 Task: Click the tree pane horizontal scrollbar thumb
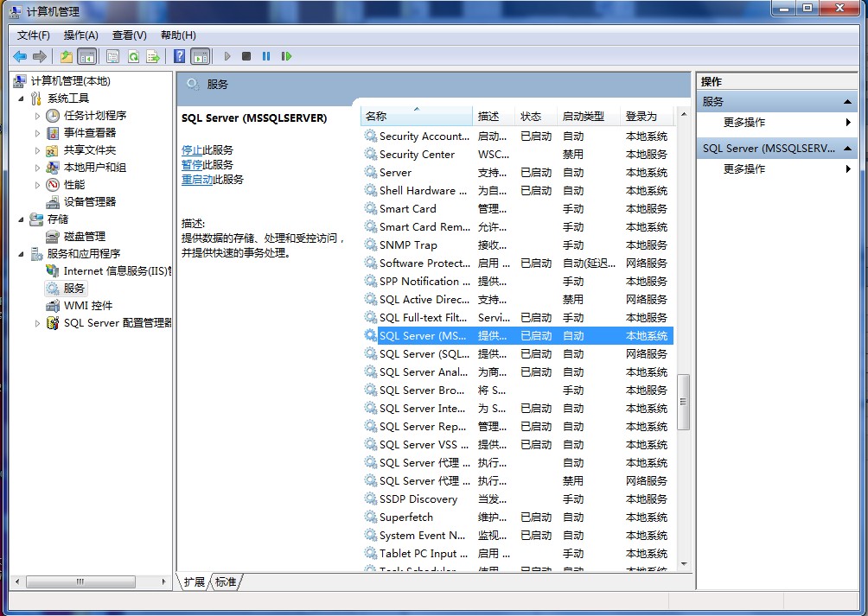[80, 581]
